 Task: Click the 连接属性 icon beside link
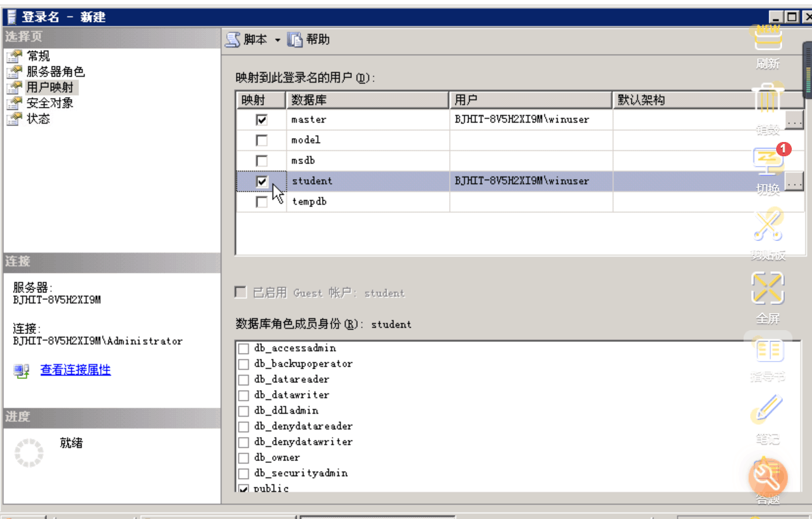click(x=22, y=371)
